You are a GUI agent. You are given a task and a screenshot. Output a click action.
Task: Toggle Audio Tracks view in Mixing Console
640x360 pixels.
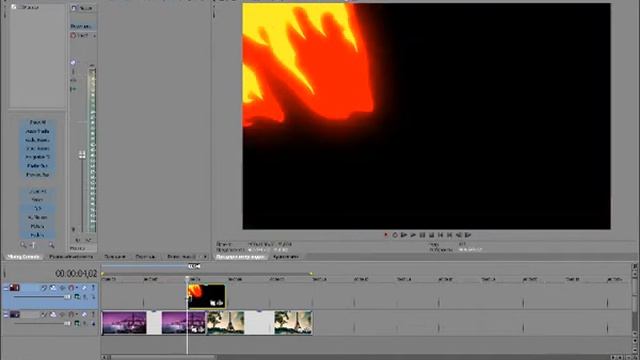click(38, 131)
